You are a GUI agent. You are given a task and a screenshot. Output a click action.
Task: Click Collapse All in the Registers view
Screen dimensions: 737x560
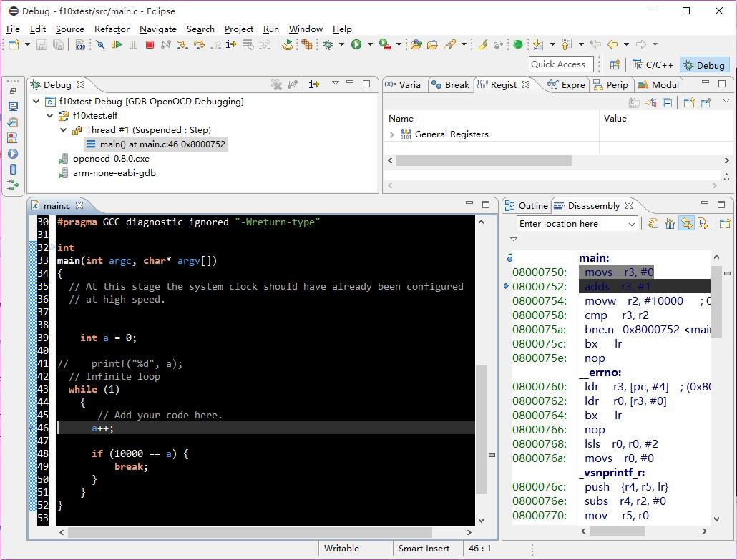coord(667,103)
